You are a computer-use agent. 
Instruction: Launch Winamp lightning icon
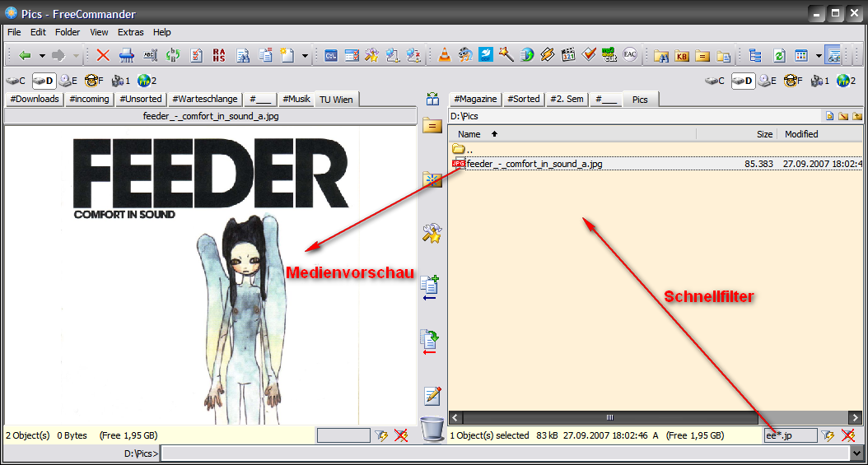pos(548,55)
